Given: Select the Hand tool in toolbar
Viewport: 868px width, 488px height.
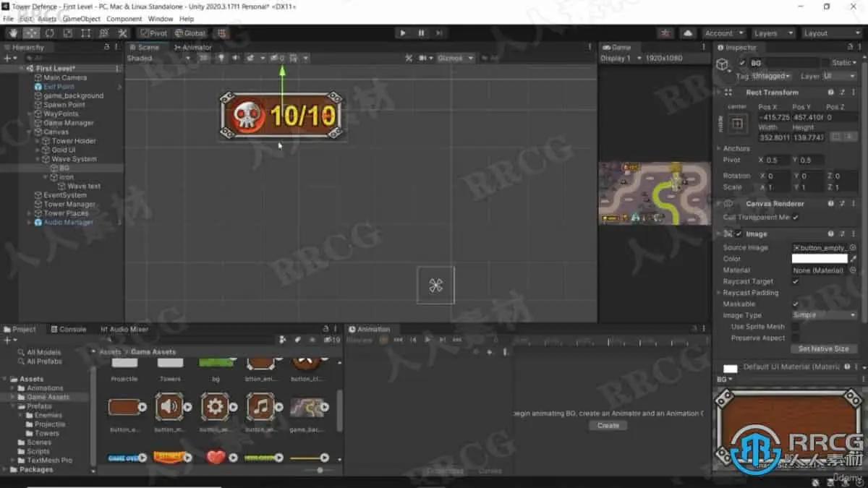Looking at the screenshot, I should click(14, 33).
